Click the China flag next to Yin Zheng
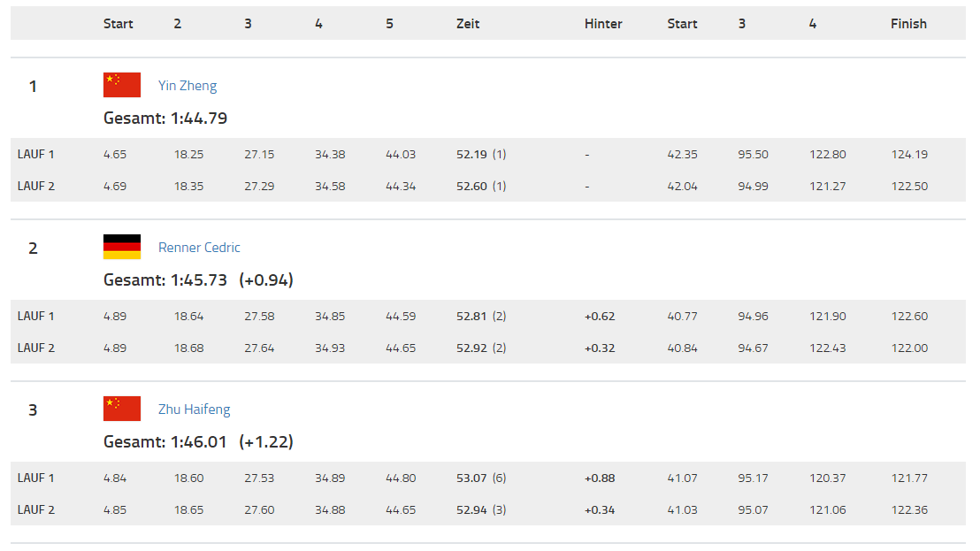This screenshot has height=551, width=980. 122,85
